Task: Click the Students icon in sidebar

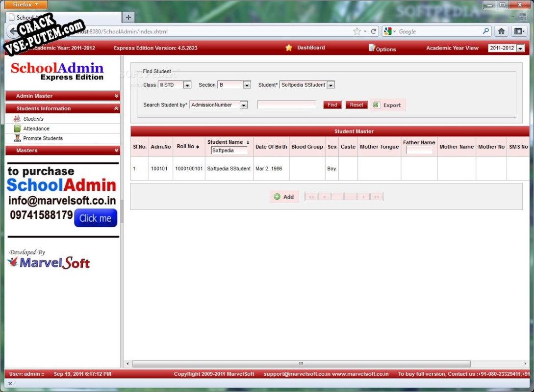Action: pos(17,119)
